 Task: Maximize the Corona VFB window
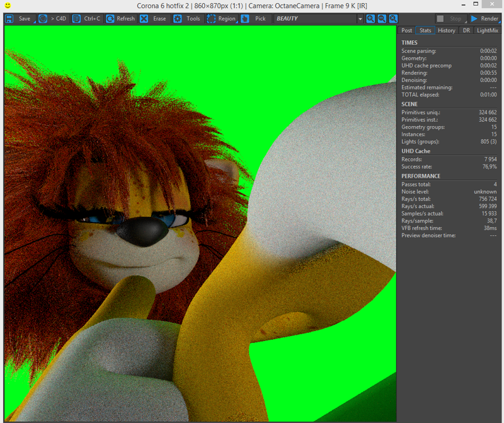click(476, 4)
